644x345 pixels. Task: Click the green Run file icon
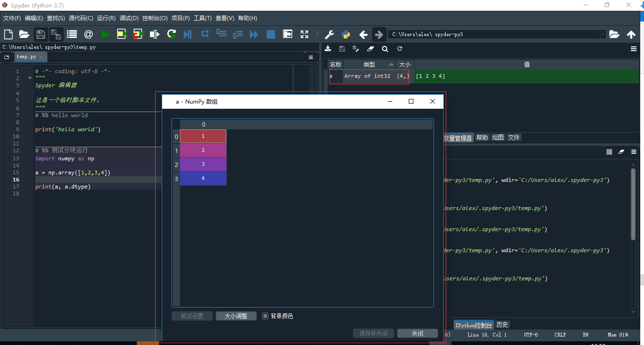pyautogui.click(x=105, y=34)
